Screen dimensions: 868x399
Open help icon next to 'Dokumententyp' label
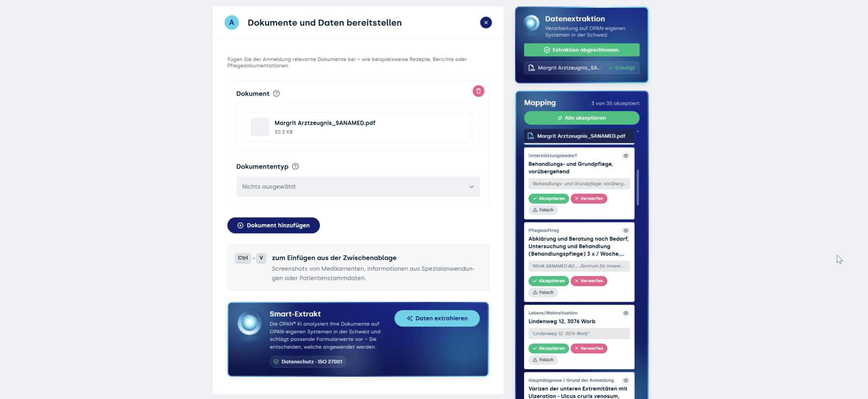click(x=295, y=166)
